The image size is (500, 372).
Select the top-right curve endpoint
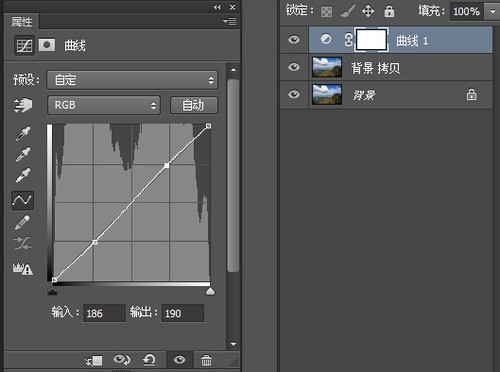208,126
